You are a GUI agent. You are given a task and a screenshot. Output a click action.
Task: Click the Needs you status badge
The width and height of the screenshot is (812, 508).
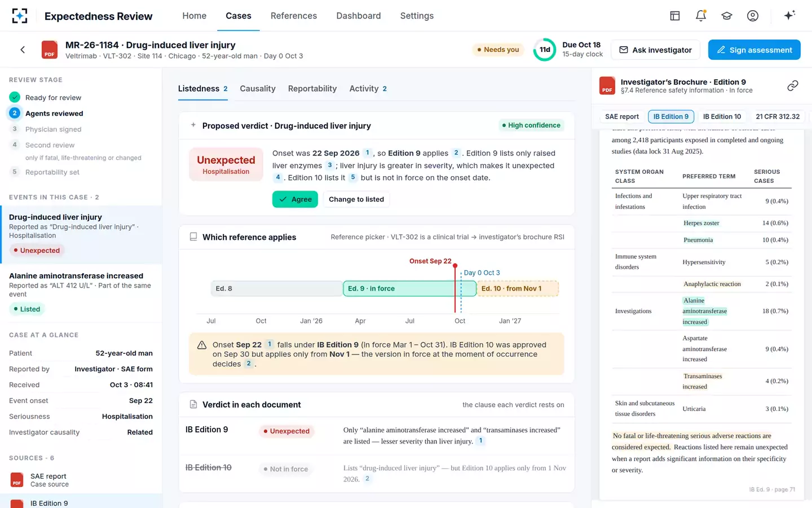coord(498,50)
